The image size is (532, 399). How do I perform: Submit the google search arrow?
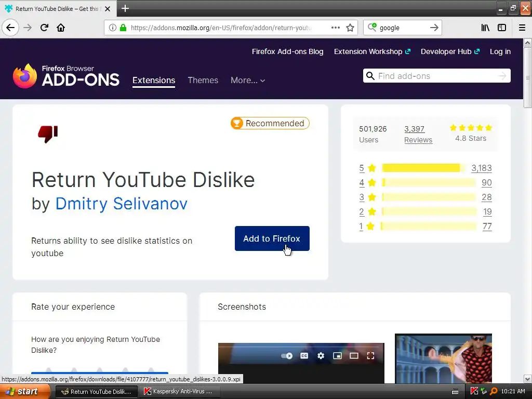click(434, 28)
